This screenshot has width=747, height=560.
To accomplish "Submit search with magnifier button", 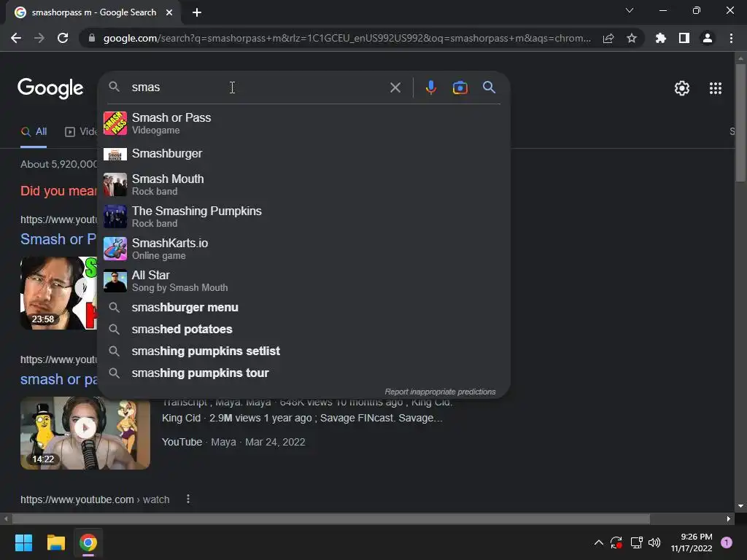I will coord(489,87).
